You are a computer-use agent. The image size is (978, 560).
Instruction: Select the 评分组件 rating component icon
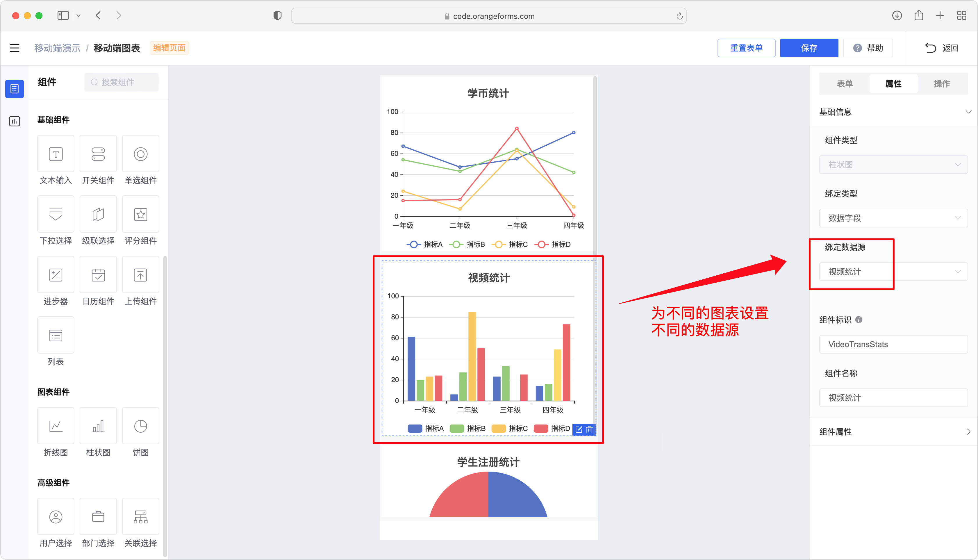tap(140, 214)
